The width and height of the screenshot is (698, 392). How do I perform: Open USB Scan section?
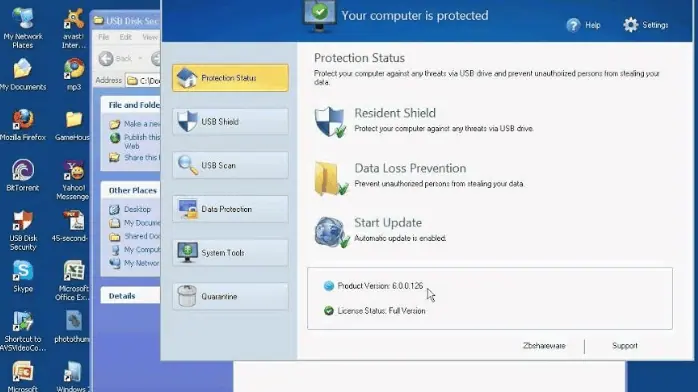tap(230, 165)
